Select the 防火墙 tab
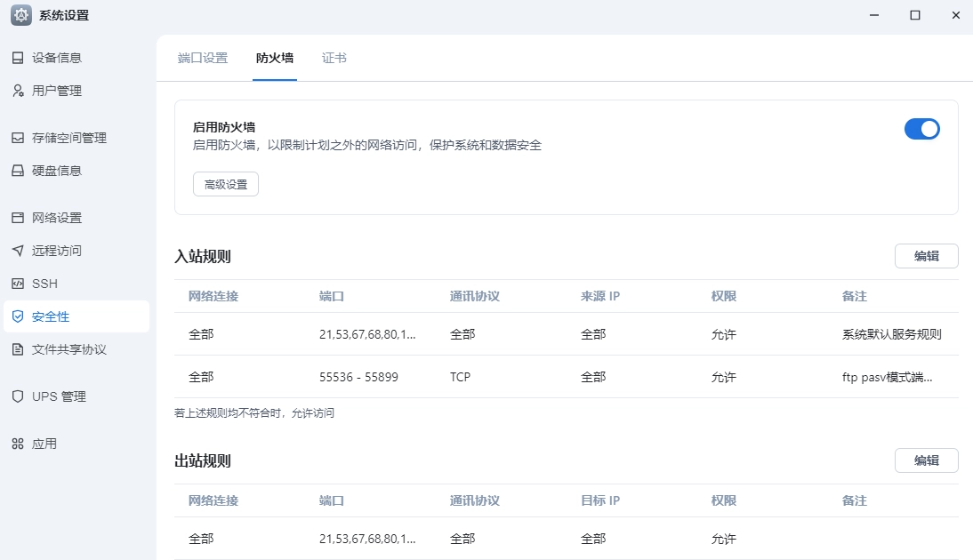 [274, 56]
